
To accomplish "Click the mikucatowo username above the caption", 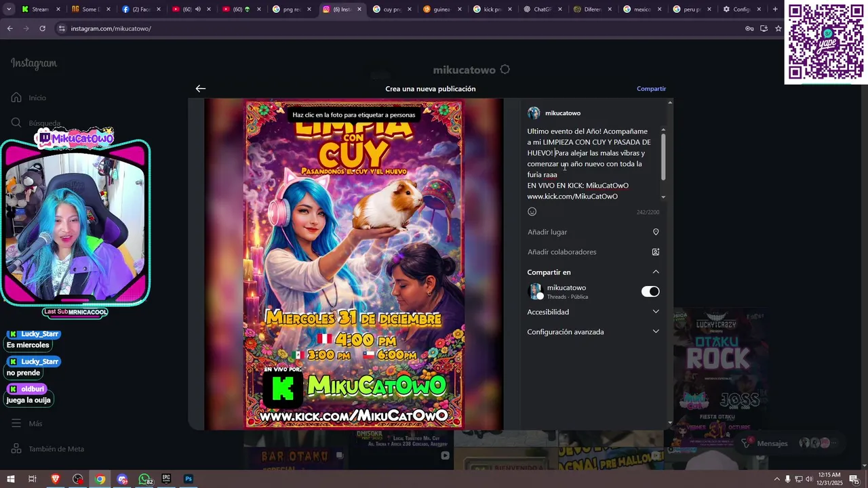I will 563,113.
